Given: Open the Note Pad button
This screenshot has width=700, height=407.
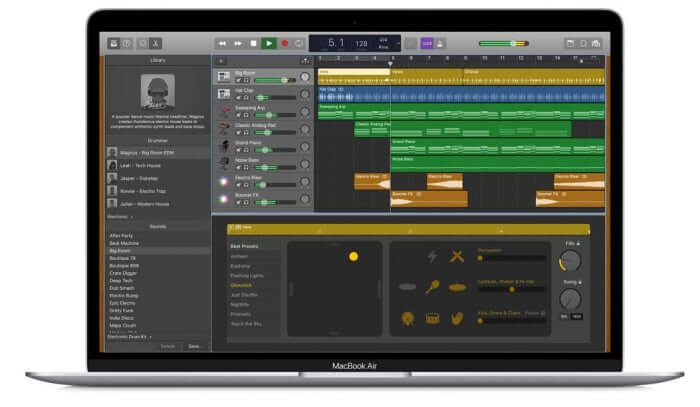Looking at the screenshot, I should (570, 43).
